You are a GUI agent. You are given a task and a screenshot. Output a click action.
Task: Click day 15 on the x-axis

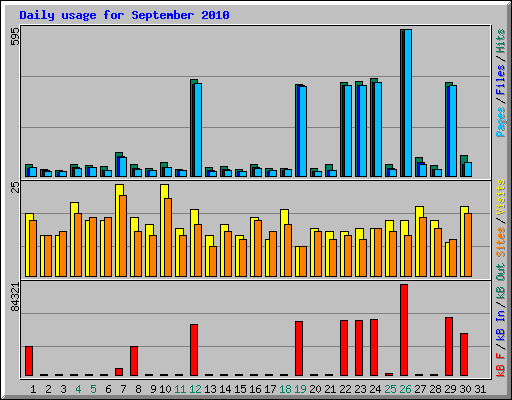click(x=240, y=389)
